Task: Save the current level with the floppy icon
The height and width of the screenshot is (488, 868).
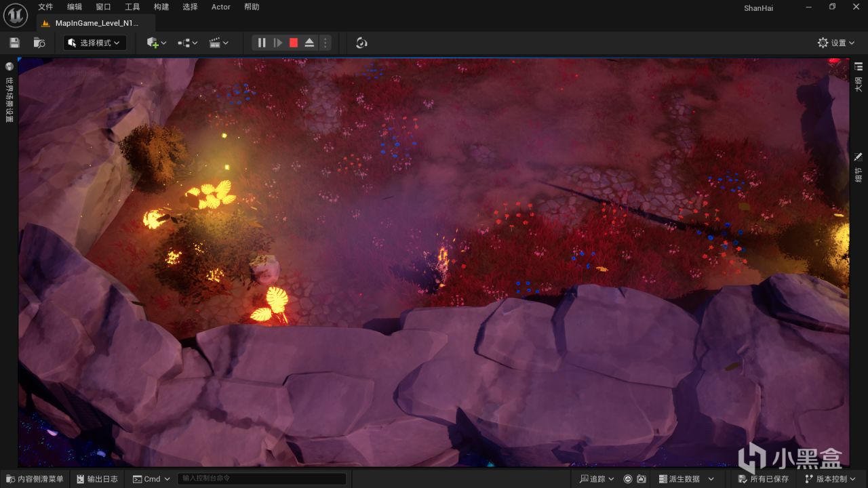Action: 15,43
